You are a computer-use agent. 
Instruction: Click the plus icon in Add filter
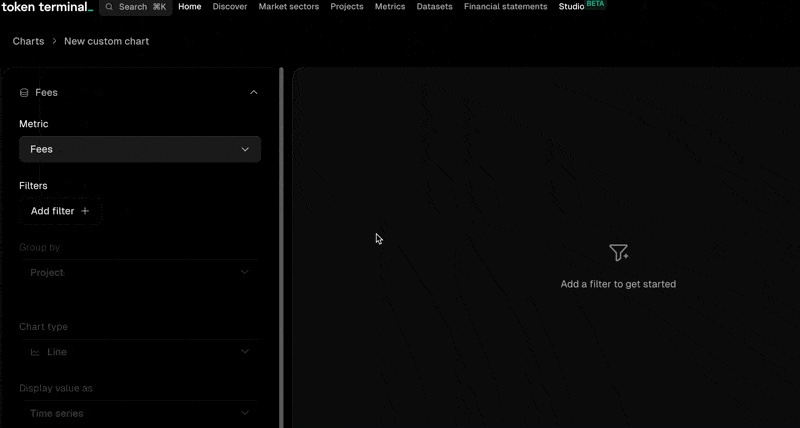[85, 211]
